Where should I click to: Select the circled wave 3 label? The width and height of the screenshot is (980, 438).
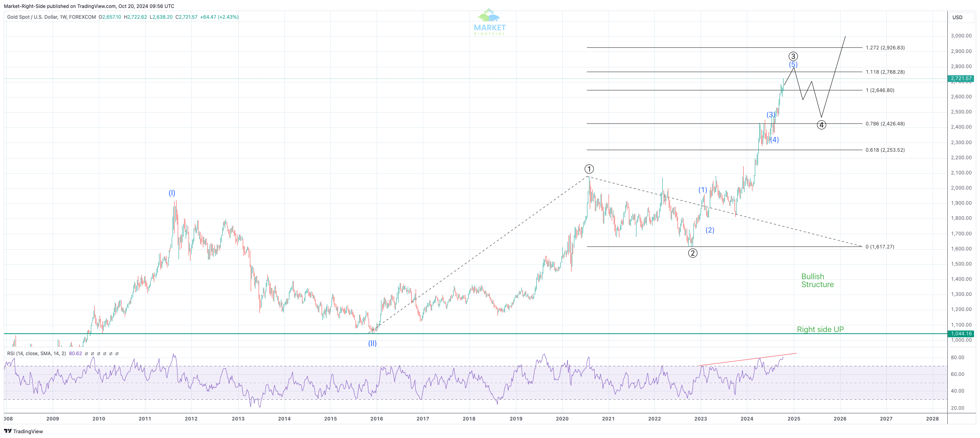pyautogui.click(x=793, y=56)
